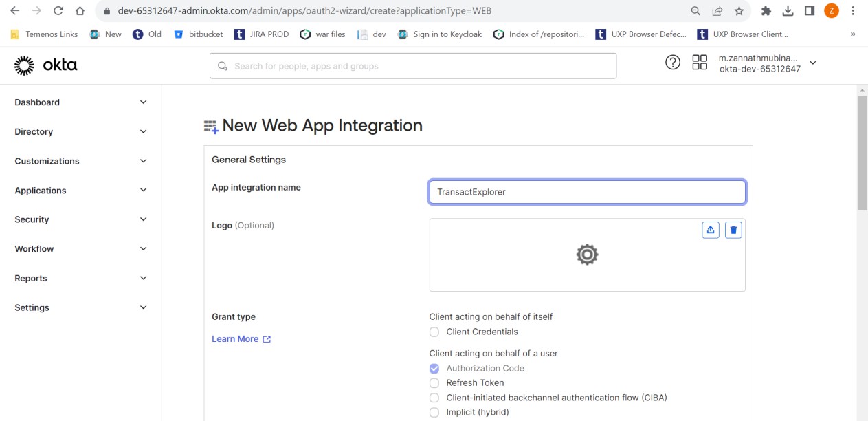Enable the Client Credentials checkbox
The height and width of the screenshot is (421, 868).
(434, 332)
